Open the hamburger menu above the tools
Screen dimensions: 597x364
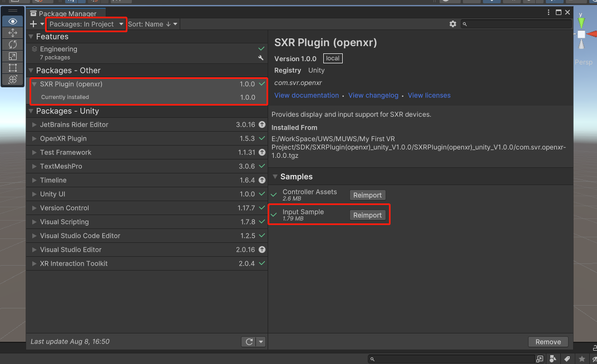[x=12, y=9]
